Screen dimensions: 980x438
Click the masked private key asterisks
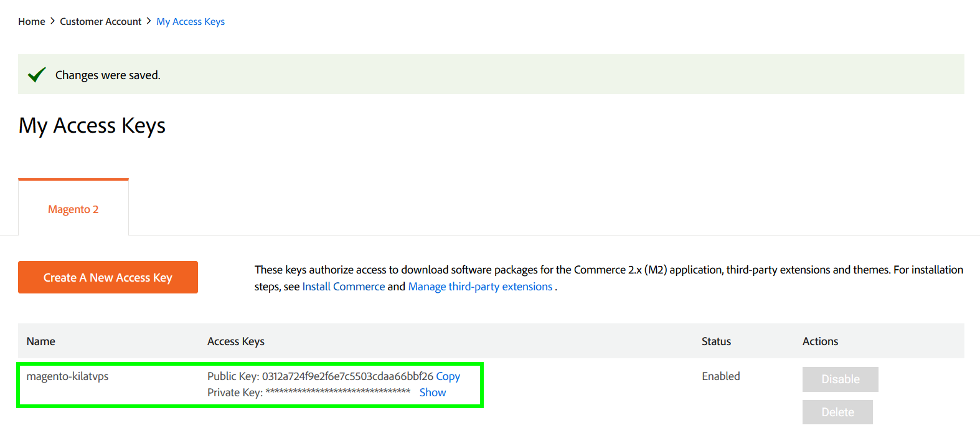[338, 391]
